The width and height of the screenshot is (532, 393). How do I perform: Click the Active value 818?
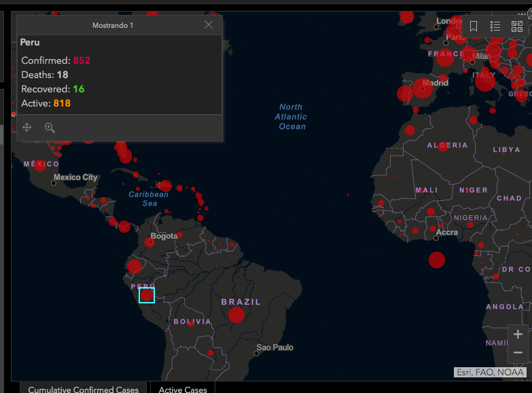coord(62,103)
